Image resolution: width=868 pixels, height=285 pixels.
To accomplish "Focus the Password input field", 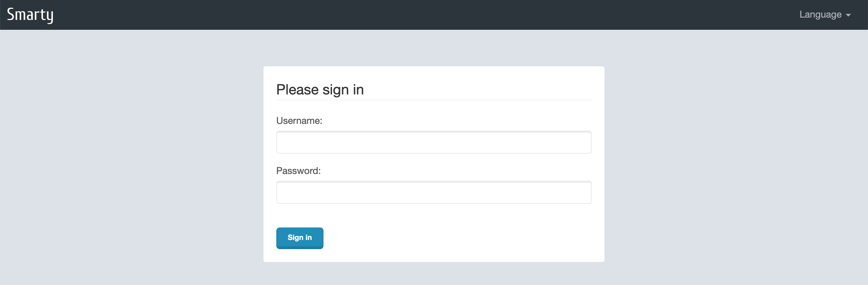I will pyautogui.click(x=434, y=192).
